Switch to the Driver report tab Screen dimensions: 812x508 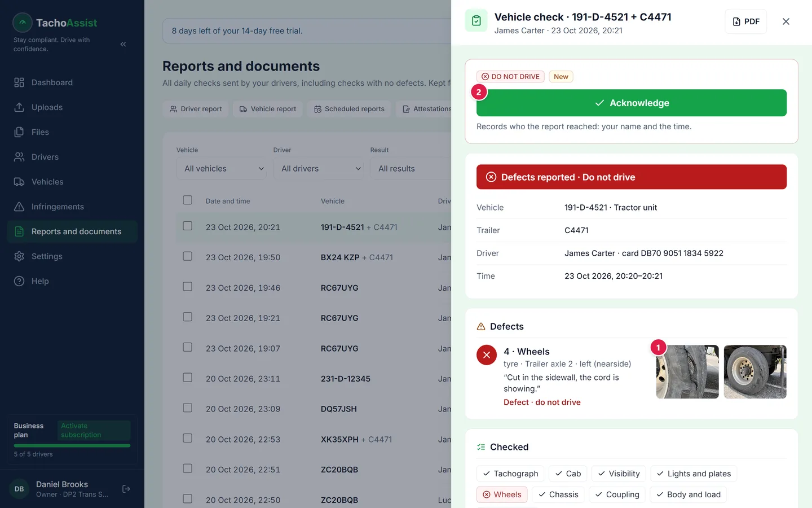[196, 109]
